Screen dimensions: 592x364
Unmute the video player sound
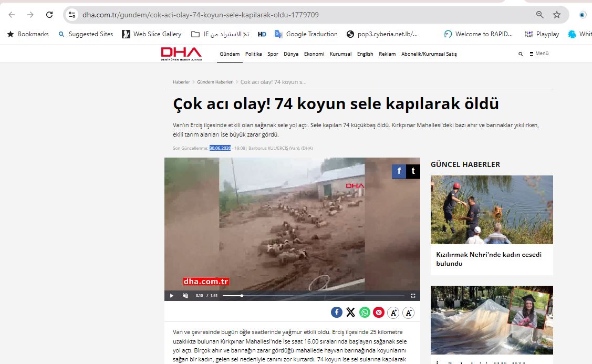[185, 296]
